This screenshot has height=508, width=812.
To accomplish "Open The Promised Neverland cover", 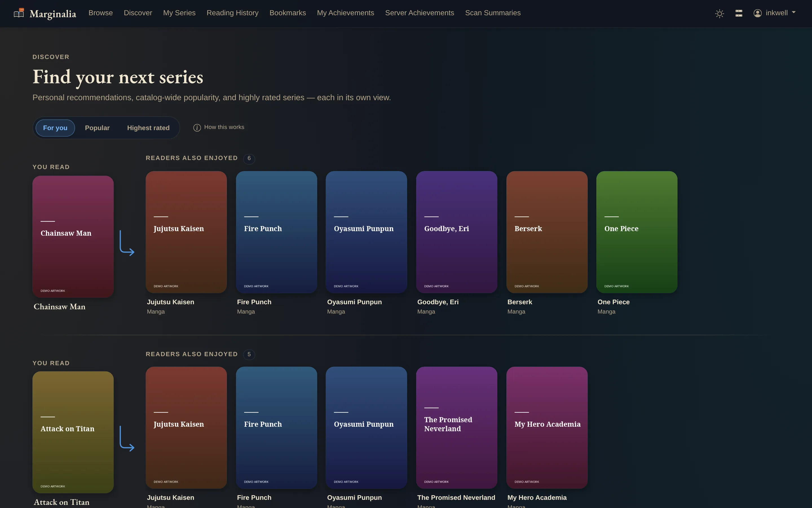I will (457, 427).
